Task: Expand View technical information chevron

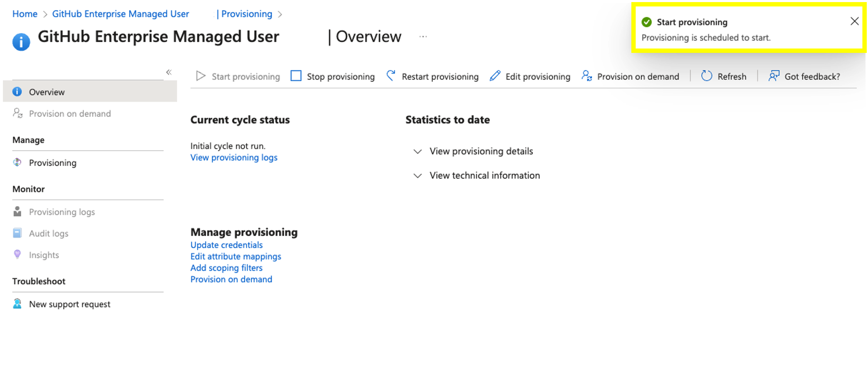Action: click(x=418, y=176)
